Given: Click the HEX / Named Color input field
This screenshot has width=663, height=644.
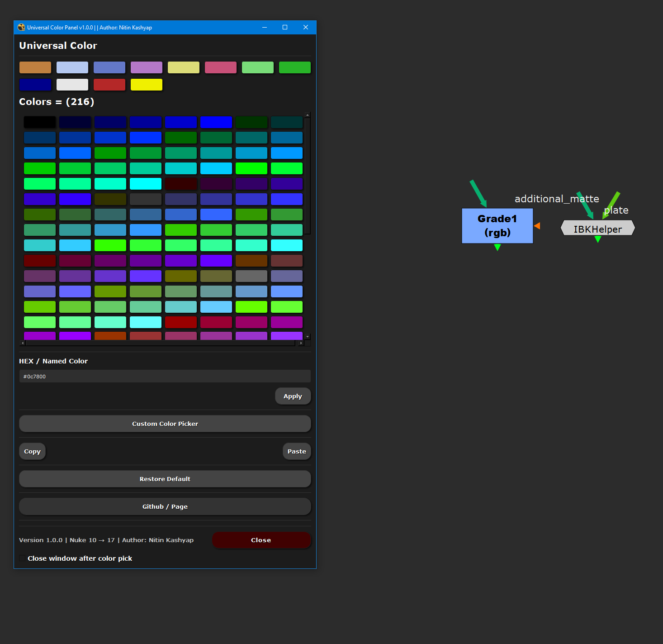Looking at the screenshot, I should [165, 376].
